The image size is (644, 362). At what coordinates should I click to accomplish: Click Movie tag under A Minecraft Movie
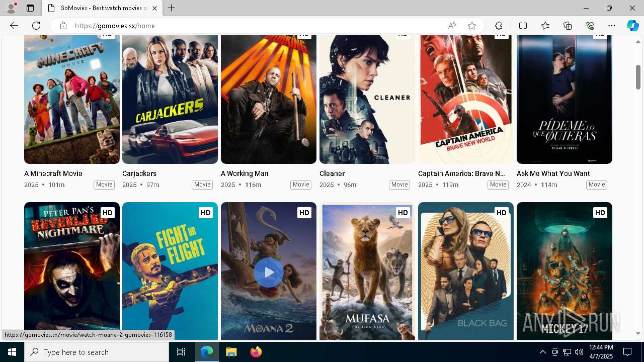[104, 185]
